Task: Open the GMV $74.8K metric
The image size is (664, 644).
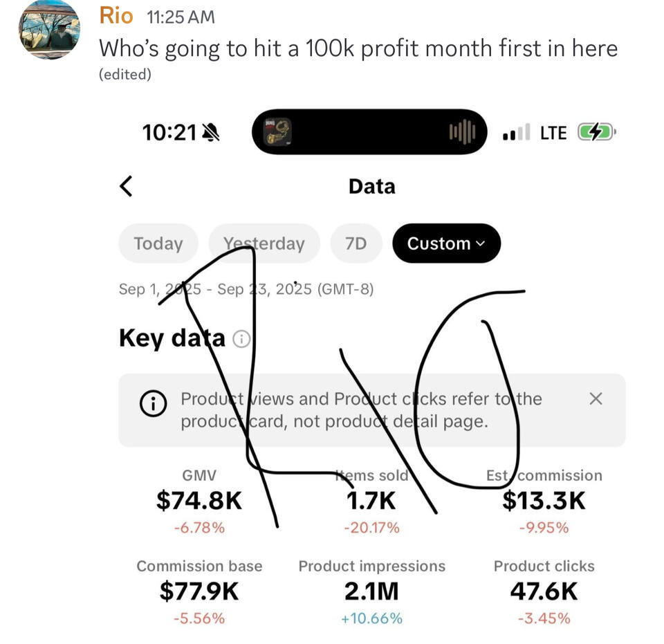Action: (199, 500)
